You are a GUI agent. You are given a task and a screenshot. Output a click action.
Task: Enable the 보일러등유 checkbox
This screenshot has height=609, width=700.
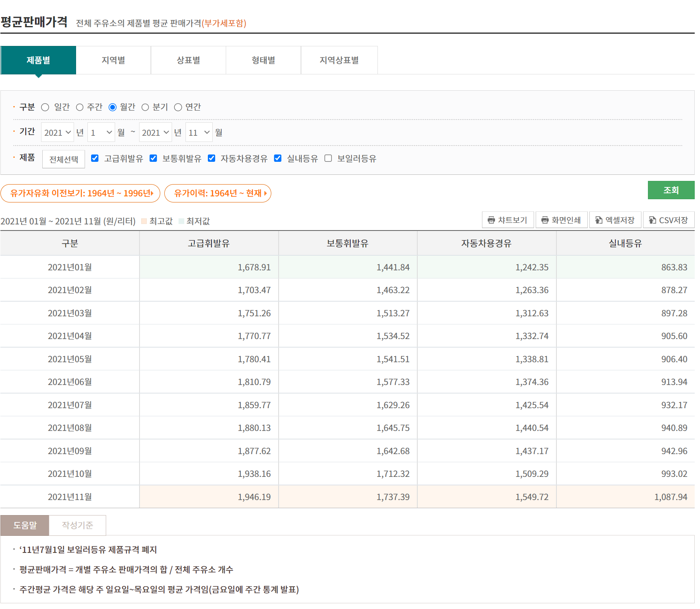328,158
